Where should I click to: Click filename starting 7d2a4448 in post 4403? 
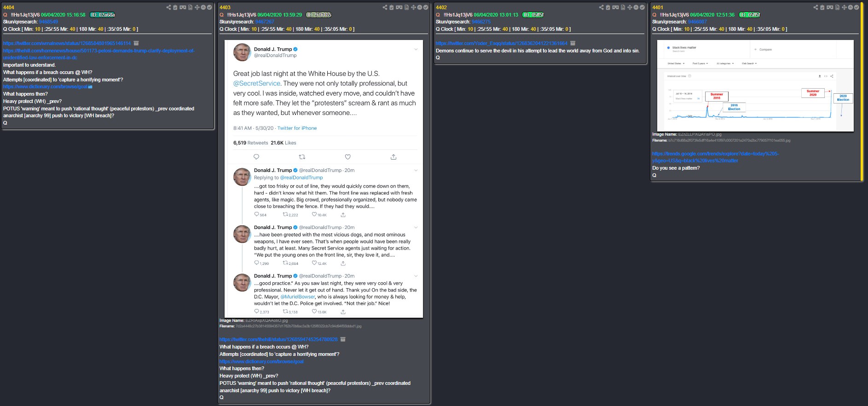(x=298, y=326)
